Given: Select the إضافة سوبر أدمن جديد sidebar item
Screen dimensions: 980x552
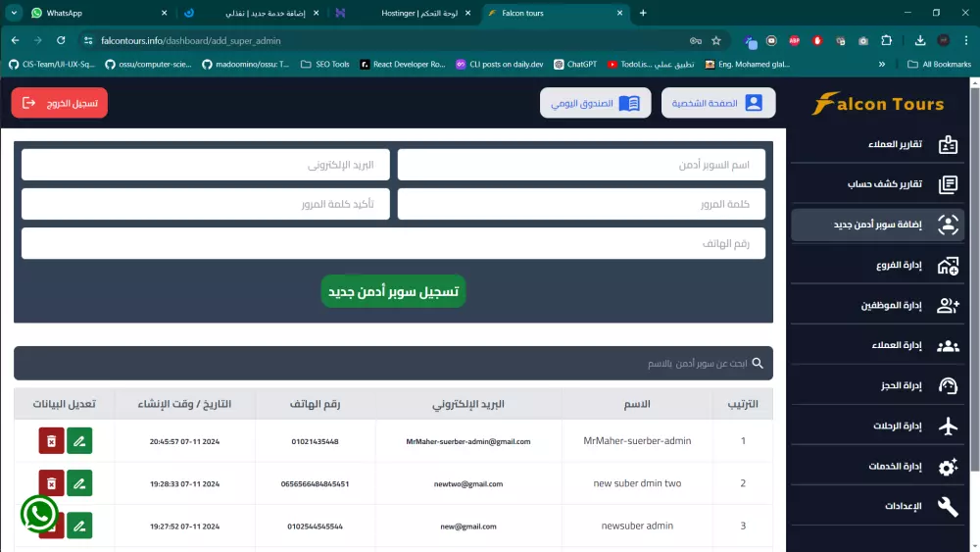Looking at the screenshot, I should coord(877,225).
